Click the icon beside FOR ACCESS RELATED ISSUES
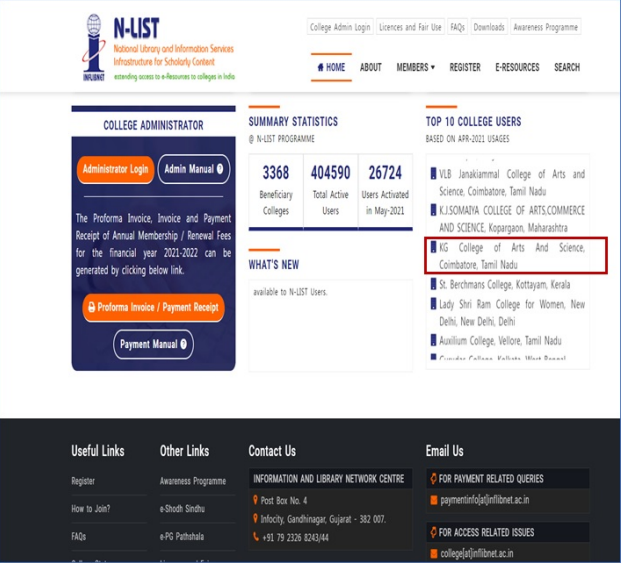622x565 pixels. pyautogui.click(x=434, y=532)
